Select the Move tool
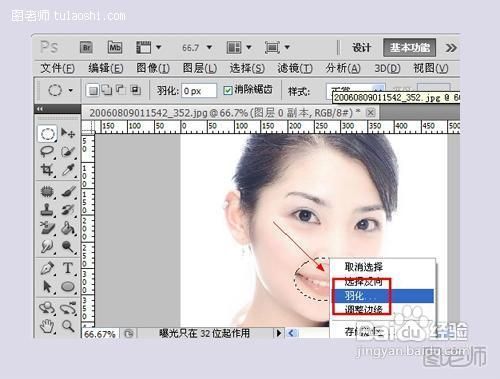Screen dimensions: 500x379 tap(68, 134)
